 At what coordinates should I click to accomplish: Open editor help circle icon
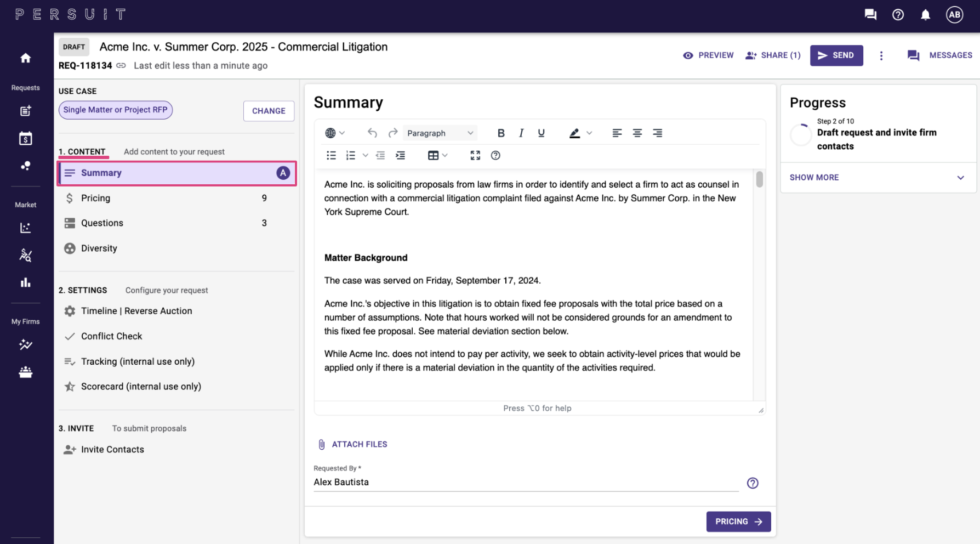tap(495, 155)
